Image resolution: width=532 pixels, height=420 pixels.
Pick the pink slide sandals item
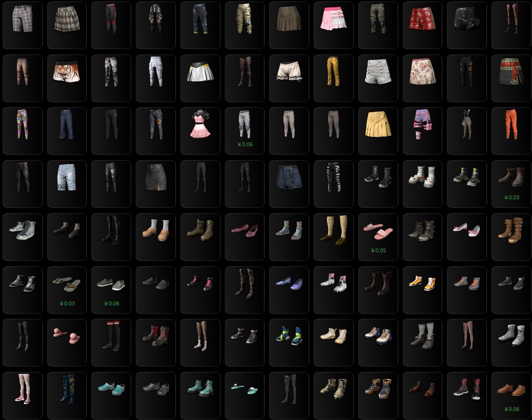click(x=378, y=231)
